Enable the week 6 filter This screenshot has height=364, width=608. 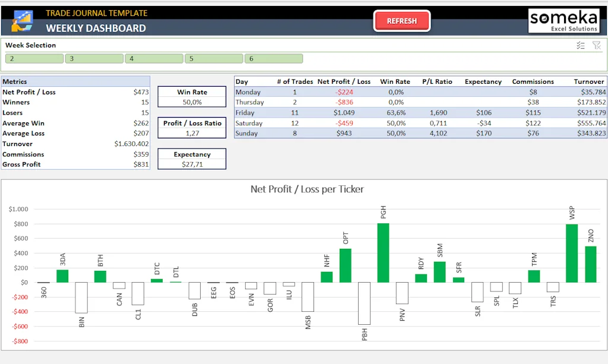[x=274, y=58]
